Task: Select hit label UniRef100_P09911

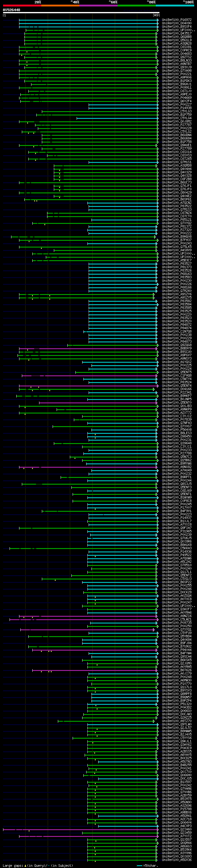Action: click(x=177, y=88)
